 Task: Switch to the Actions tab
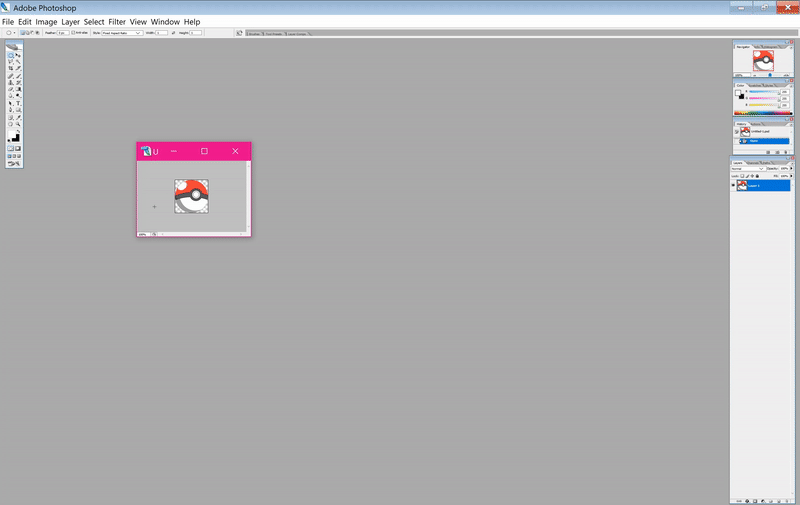(x=756, y=124)
